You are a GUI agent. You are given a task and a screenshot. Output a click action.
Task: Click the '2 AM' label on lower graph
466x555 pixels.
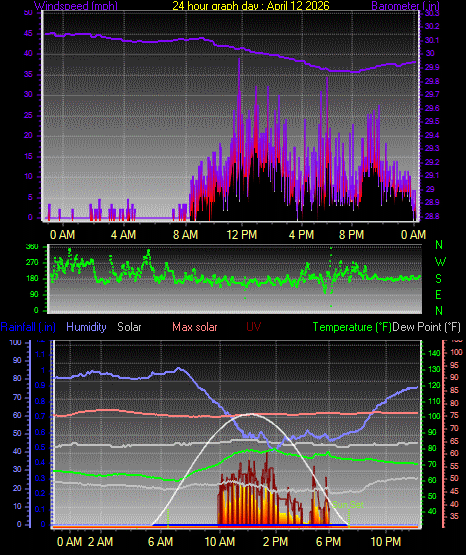pos(100,541)
